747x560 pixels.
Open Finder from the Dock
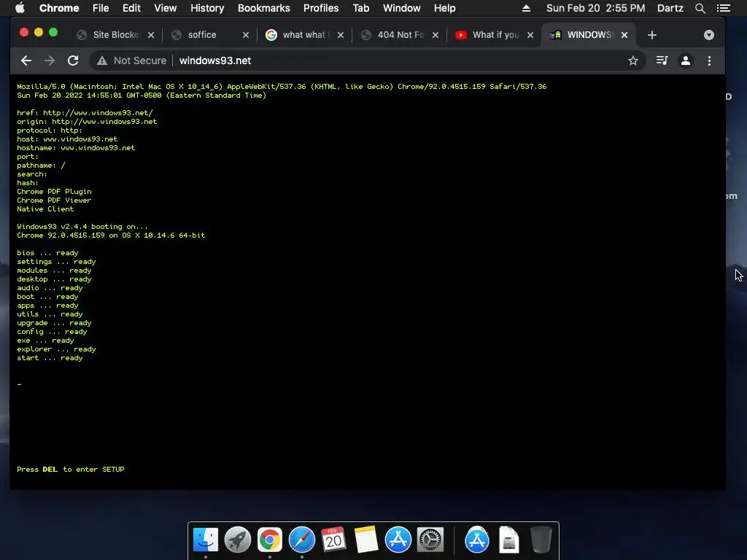pyautogui.click(x=206, y=540)
